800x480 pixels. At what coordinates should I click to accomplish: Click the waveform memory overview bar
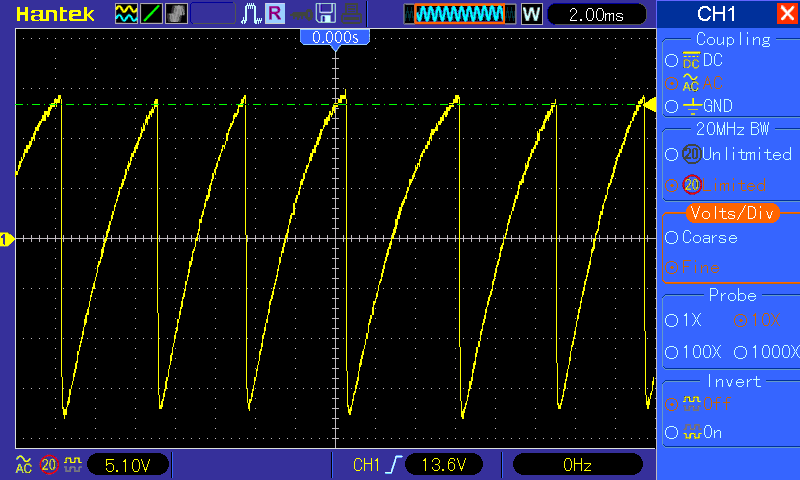point(460,14)
